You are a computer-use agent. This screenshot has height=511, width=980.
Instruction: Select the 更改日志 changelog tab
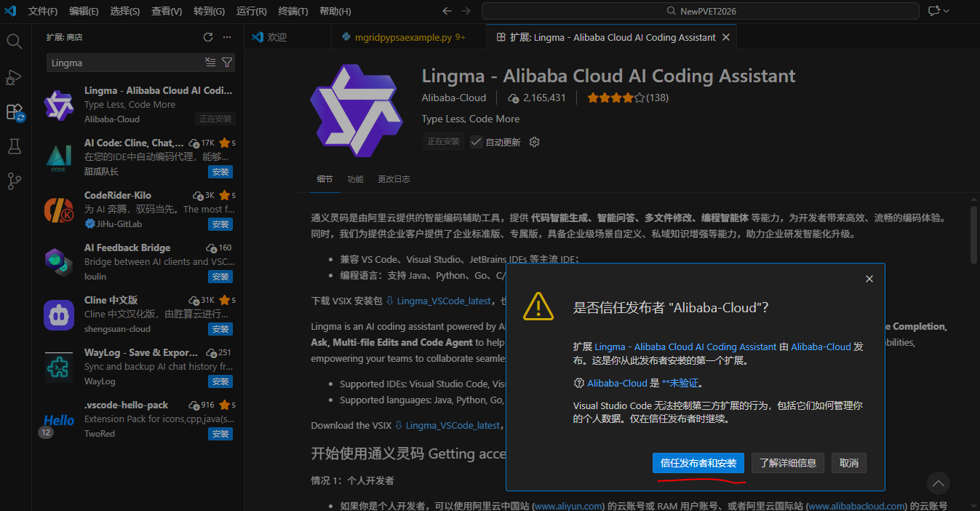394,179
